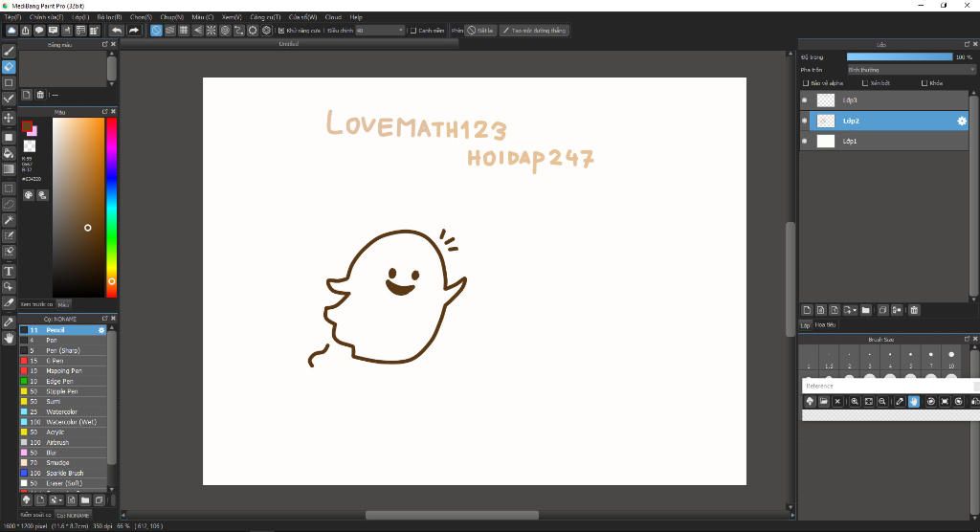
Task: Click the grid snap icon in toolbar
Action: click(x=184, y=30)
